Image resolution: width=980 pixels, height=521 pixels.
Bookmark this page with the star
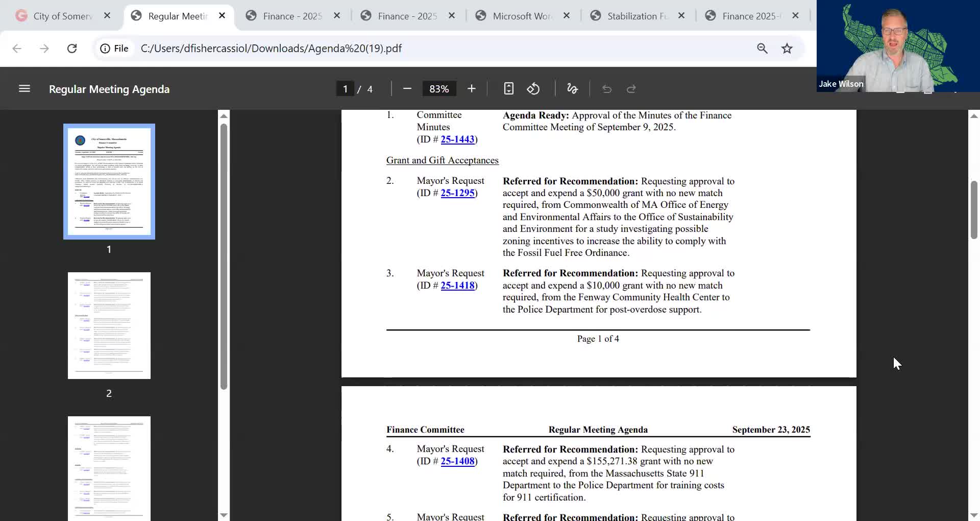787,49
